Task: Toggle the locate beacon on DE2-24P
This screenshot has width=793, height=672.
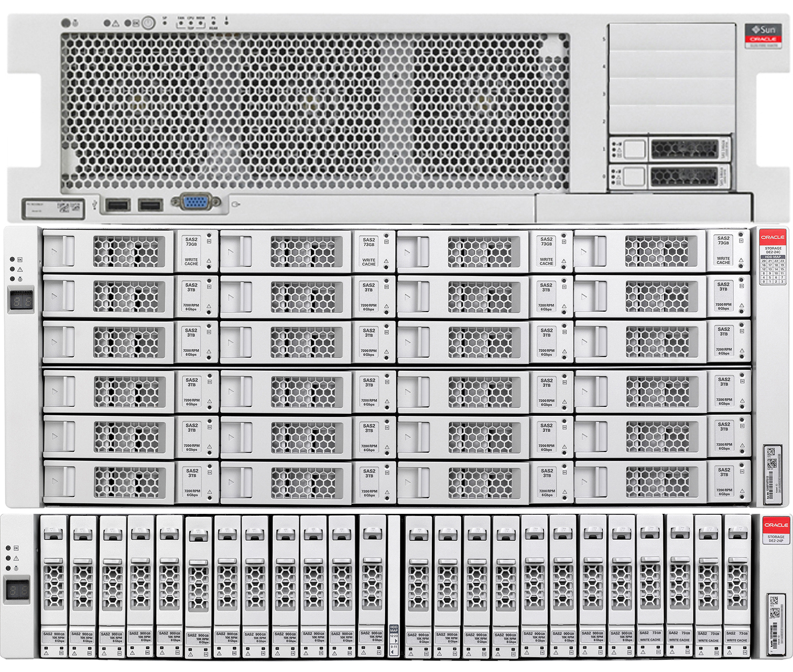Action: coord(8,568)
